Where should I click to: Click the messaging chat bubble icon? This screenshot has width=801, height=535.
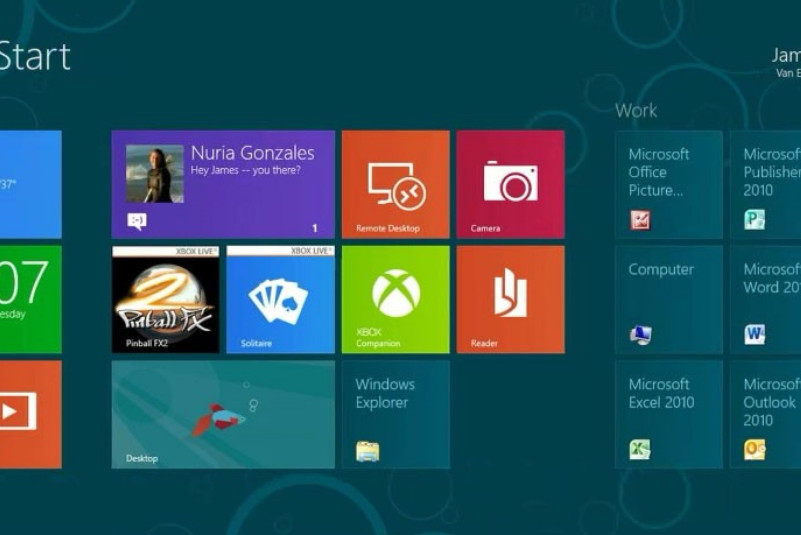tap(136, 221)
